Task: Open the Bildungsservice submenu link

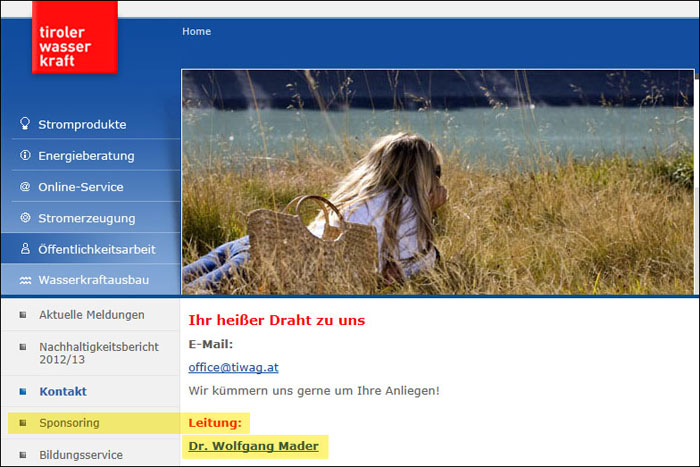Action: coord(81,455)
